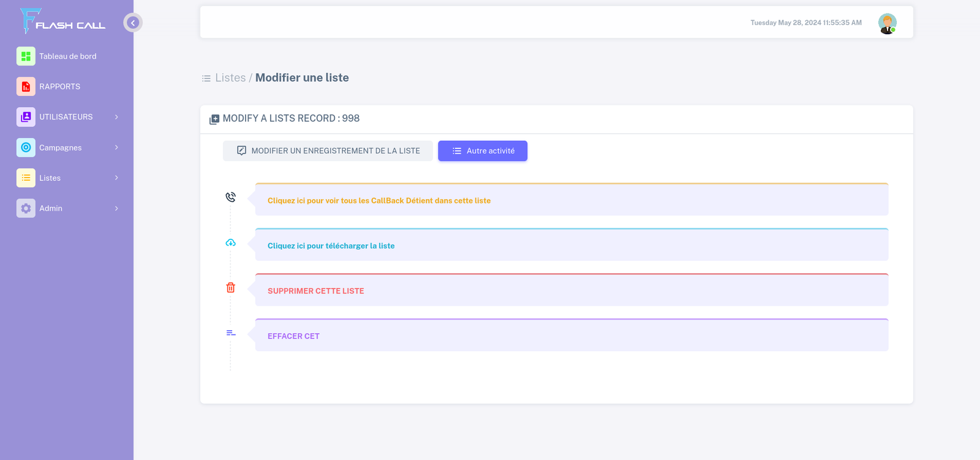The image size is (980, 460).
Task: Expand the Campagnes submenu chevron
Action: coord(116,148)
